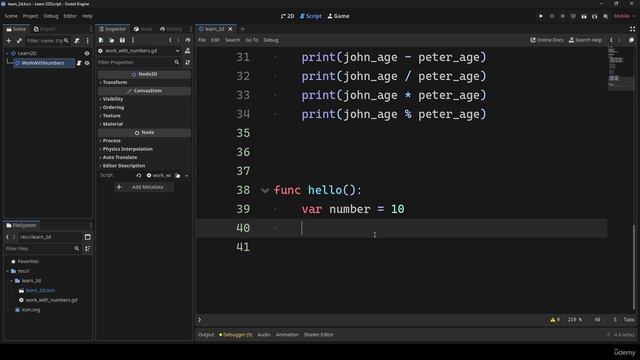Open Scene dock extra options (three dots)

pyautogui.click(x=87, y=40)
